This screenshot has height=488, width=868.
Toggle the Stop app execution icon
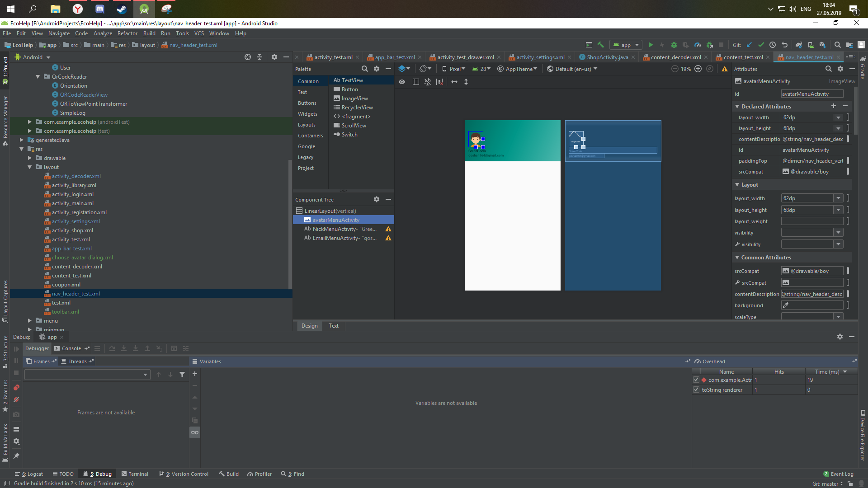tap(721, 45)
